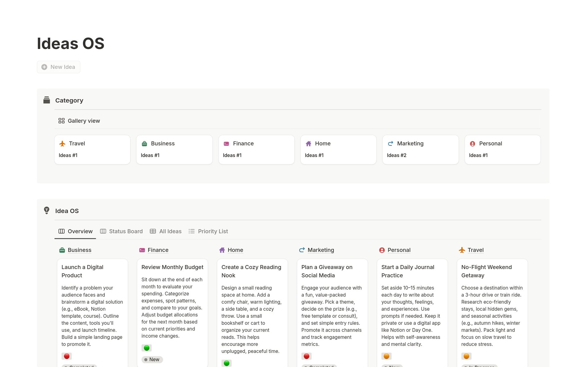The height and width of the screenshot is (367, 588).
Task: Click the Status Board tab icon
Action: pyautogui.click(x=103, y=231)
